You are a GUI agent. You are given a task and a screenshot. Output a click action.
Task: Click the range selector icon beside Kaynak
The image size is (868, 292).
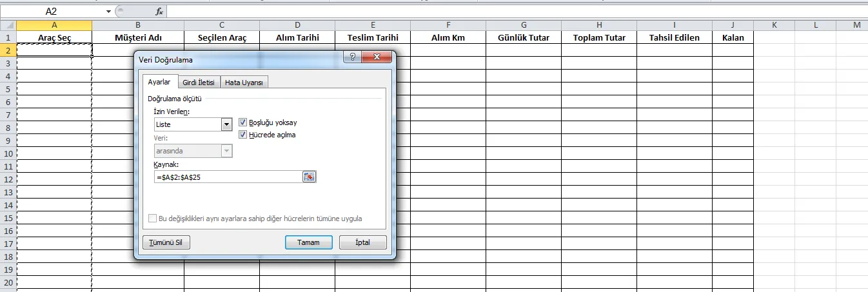click(x=310, y=177)
